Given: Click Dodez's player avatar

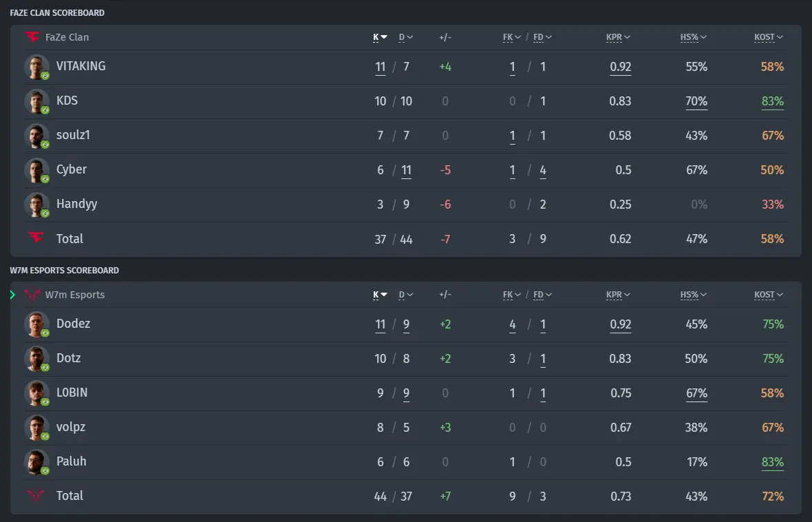Looking at the screenshot, I should (36, 324).
